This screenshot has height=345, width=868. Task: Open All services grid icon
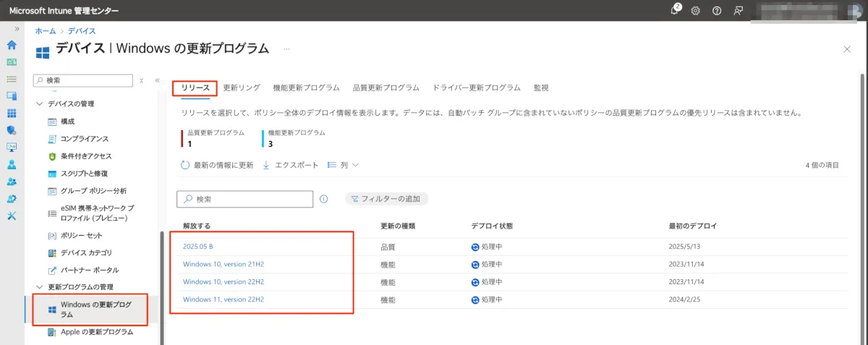pyautogui.click(x=12, y=114)
